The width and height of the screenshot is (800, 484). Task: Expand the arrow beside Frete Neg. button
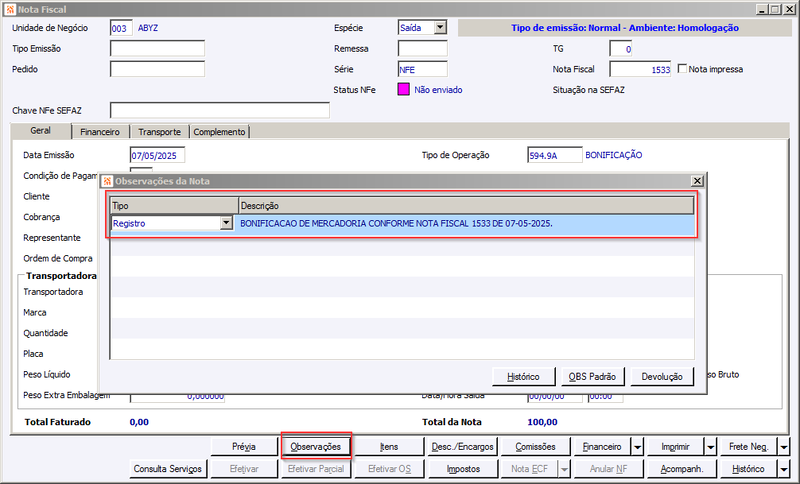[x=784, y=447]
